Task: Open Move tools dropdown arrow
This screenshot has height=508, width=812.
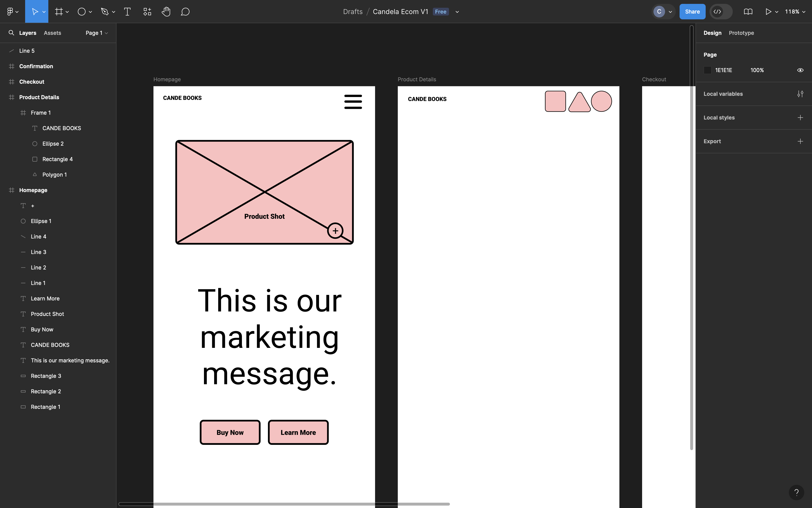Action: 44,12
